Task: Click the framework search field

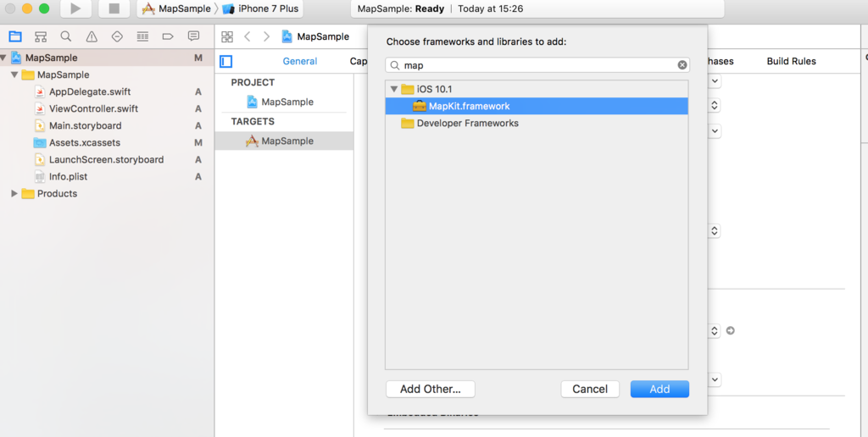Action: tap(537, 65)
